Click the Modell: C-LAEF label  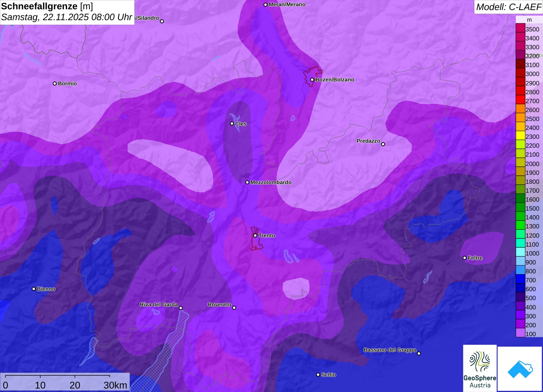(508, 7)
